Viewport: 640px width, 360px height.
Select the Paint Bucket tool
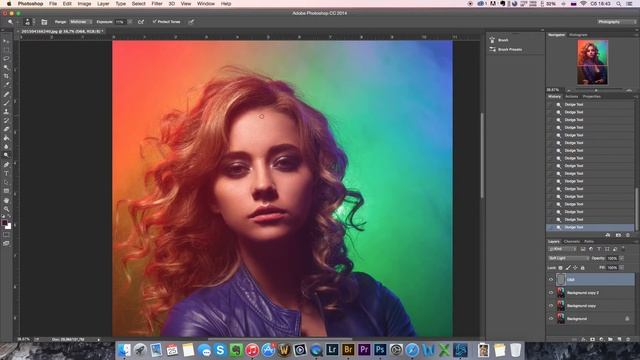[6, 138]
